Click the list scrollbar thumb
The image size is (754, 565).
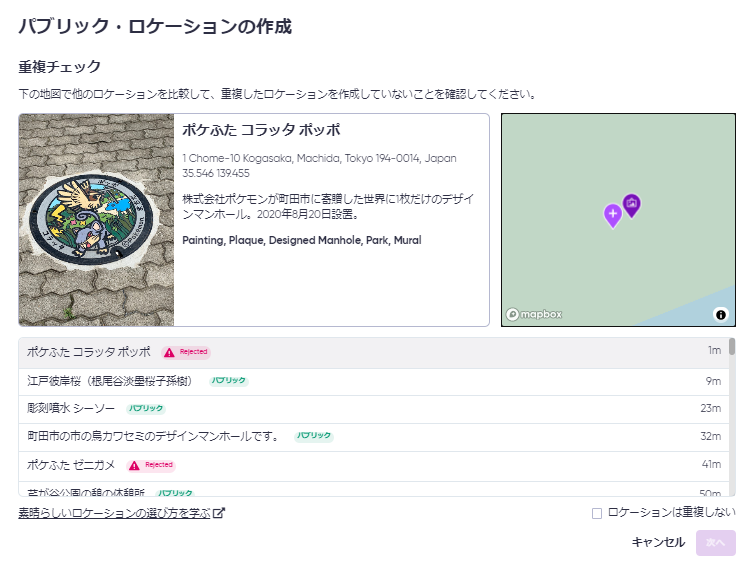(x=732, y=346)
